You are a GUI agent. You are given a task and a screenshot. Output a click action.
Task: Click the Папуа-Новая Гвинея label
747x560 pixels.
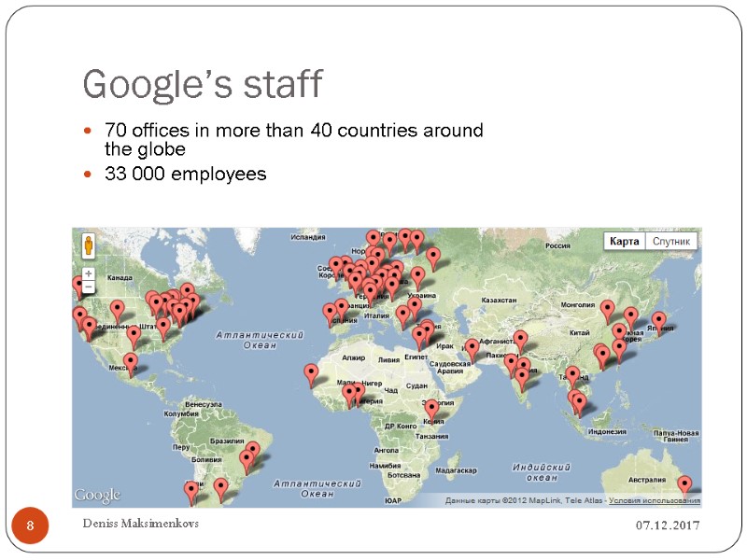click(675, 436)
